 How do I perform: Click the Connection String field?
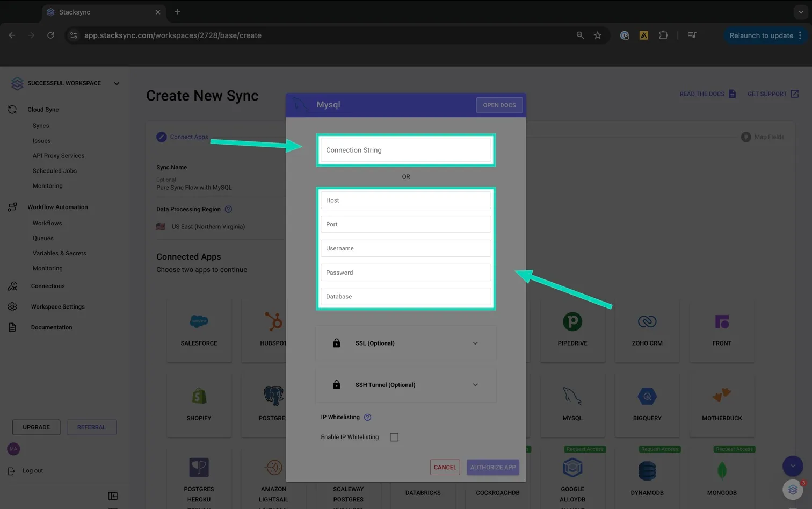(x=406, y=150)
